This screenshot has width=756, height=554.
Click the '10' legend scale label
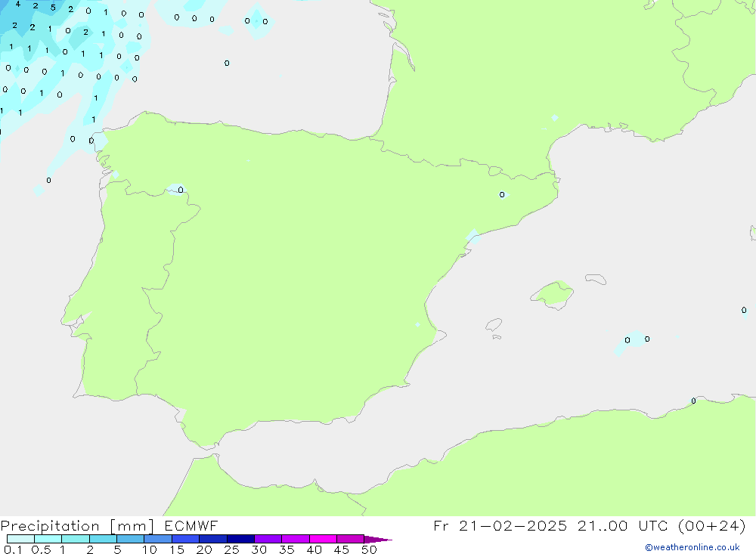coord(150,549)
